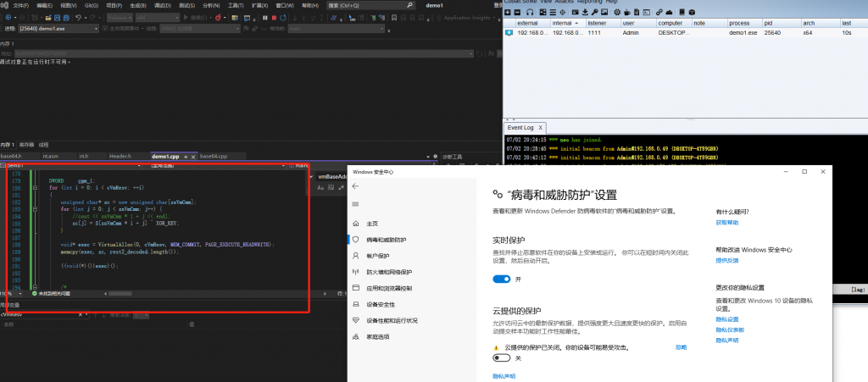Click the Cobalt Strike targets crosshair icon
The width and height of the screenshot is (868, 382).
tap(563, 12)
